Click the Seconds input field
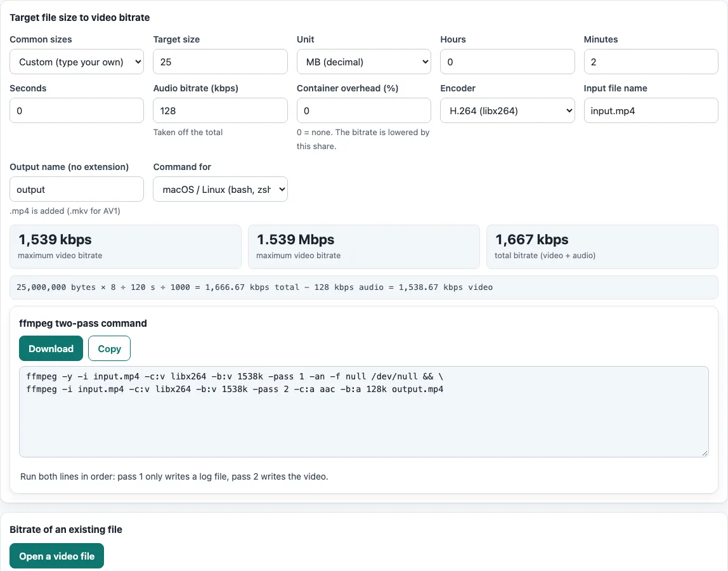 [77, 110]
